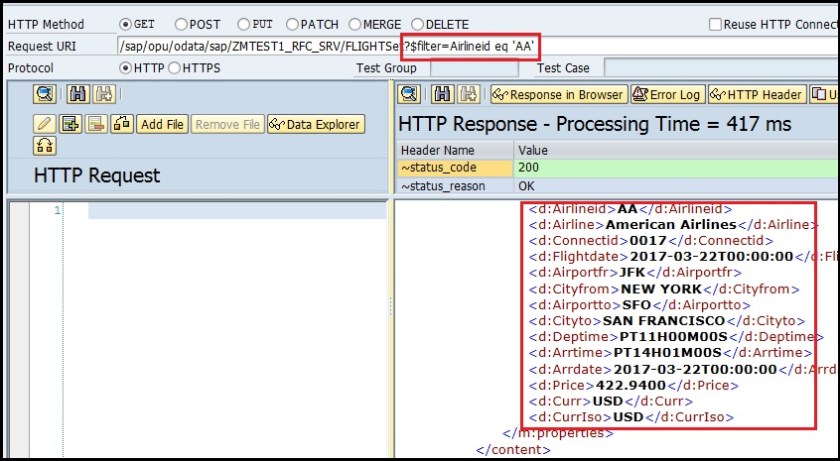Enable Reuse HTTP Connection checkbox
The height and width of the screenshot is (461, 840).
(715, 25)
